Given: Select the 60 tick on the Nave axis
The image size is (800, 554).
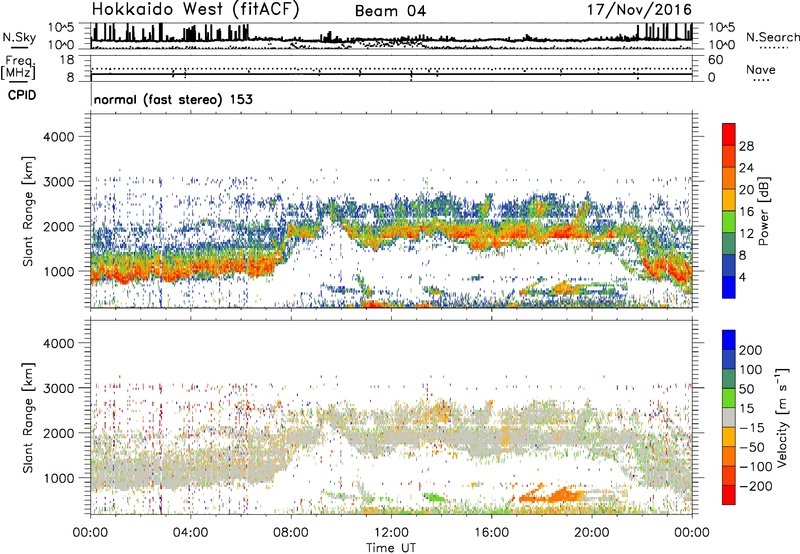Looking at the screenshot, I should point(715,60).
